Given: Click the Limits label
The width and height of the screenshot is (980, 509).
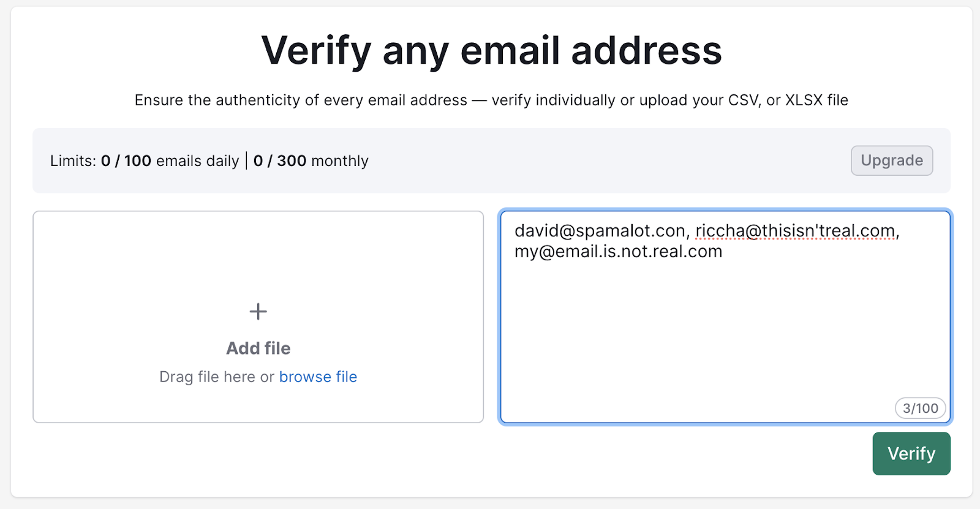Looking at the screenshot, I should point(73,161).
